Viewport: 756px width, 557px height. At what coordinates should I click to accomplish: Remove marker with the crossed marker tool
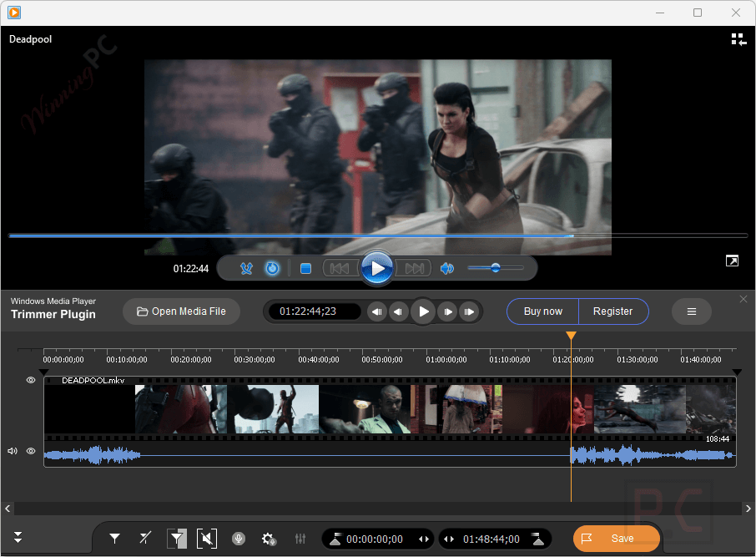pyautogui.click(x=145, y=538)
